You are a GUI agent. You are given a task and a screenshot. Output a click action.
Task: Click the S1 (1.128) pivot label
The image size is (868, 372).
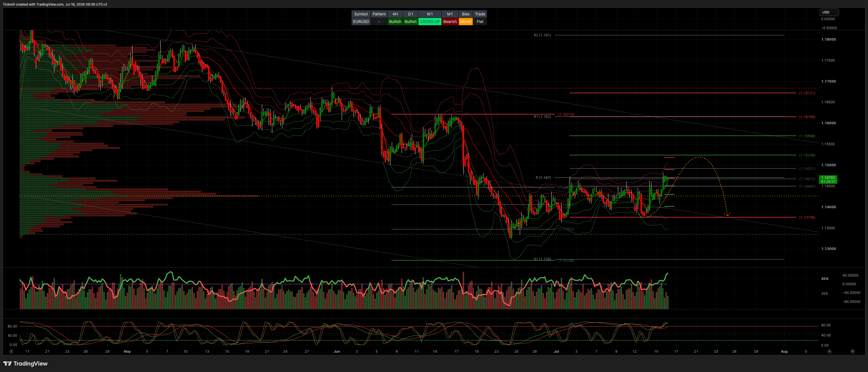tap(542, 259)
